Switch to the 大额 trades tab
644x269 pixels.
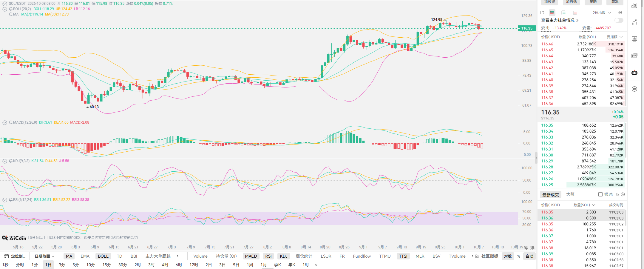(x=570, y=194)
